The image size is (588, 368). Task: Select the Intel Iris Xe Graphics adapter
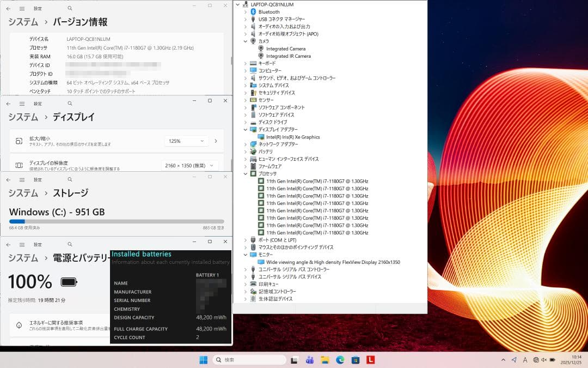click(x=294, y=136)
